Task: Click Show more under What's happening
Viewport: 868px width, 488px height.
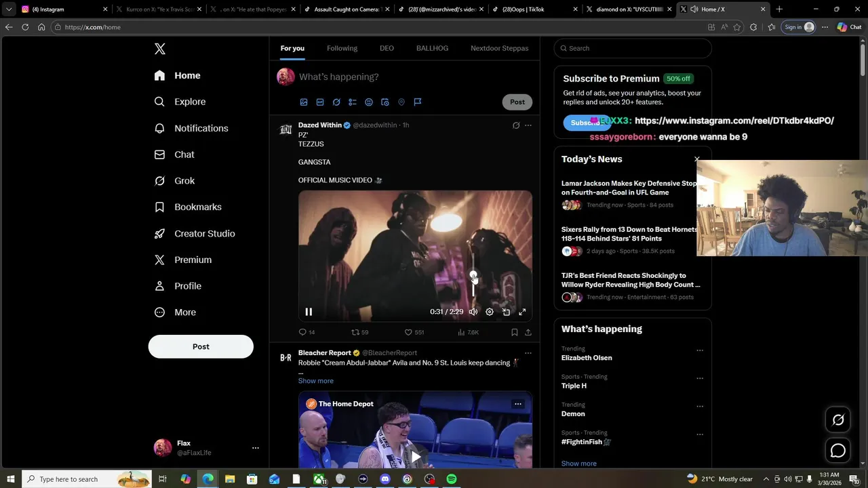Action: click(579, 464)
